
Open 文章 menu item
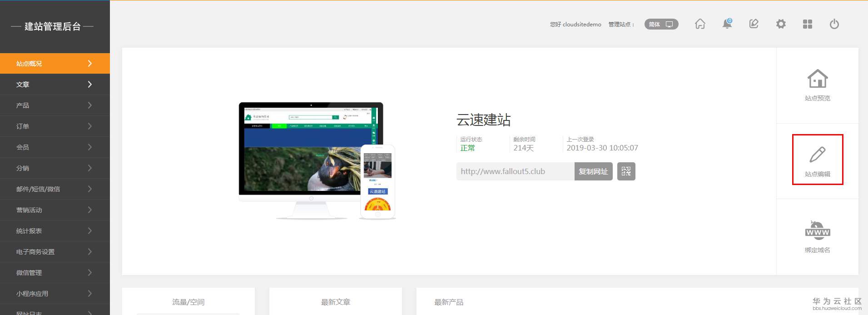[x=55, y=84]
